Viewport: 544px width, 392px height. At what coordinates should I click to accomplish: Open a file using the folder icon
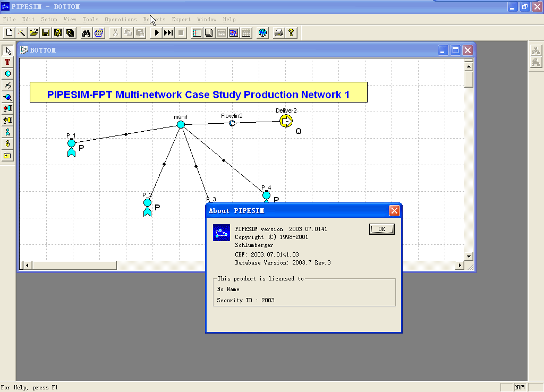[x=33, y=33]
